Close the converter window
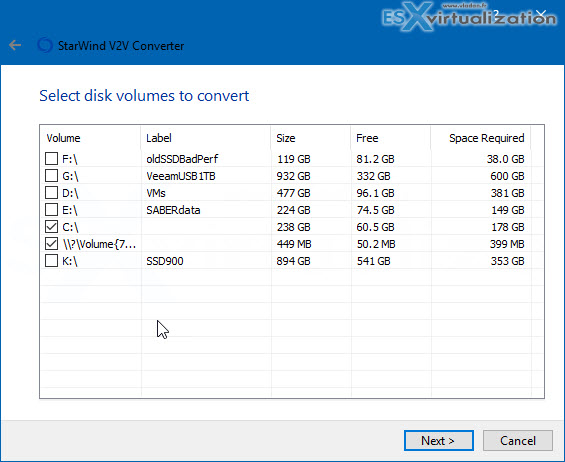Screen dimensions: 565x462 [541, 14]
